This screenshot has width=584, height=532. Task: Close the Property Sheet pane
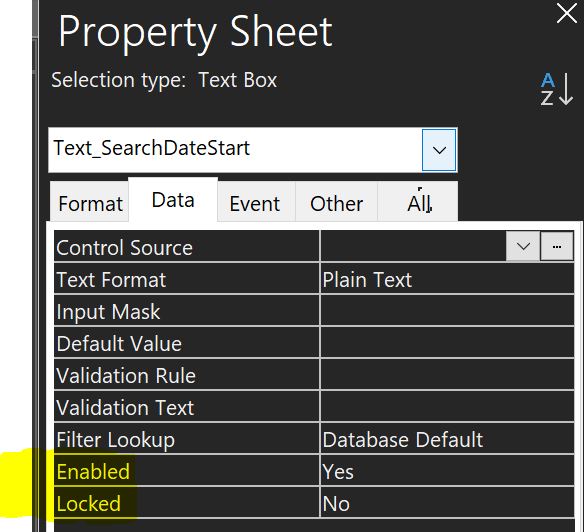tap(566, 13)
